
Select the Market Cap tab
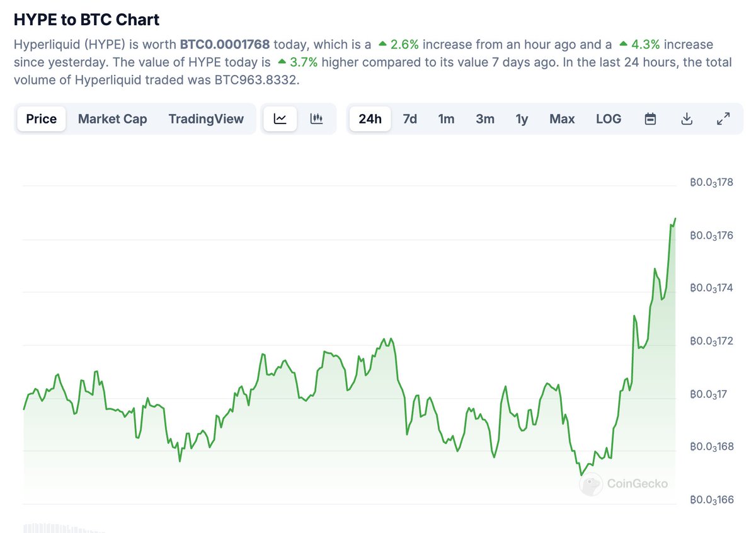pos(113,118)
